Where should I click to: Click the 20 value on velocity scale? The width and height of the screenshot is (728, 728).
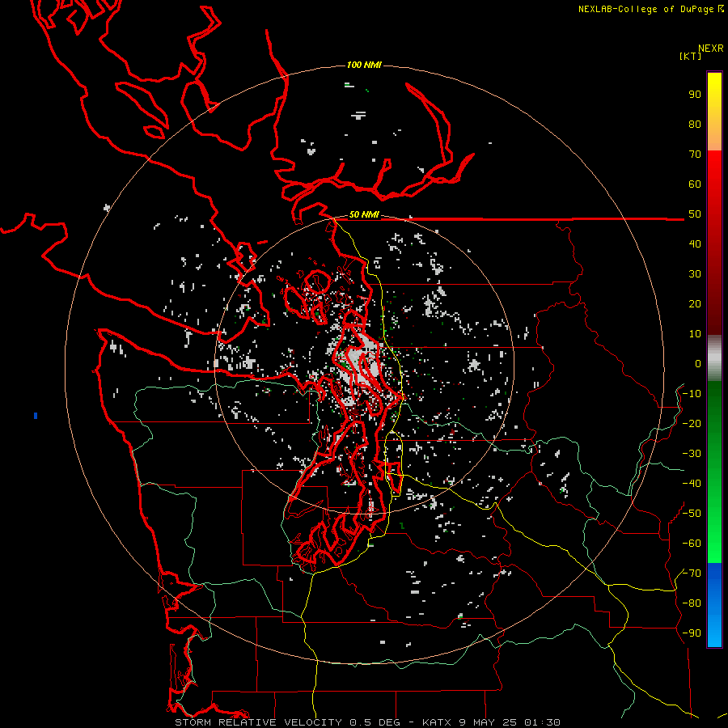click(x=695, y=304)
